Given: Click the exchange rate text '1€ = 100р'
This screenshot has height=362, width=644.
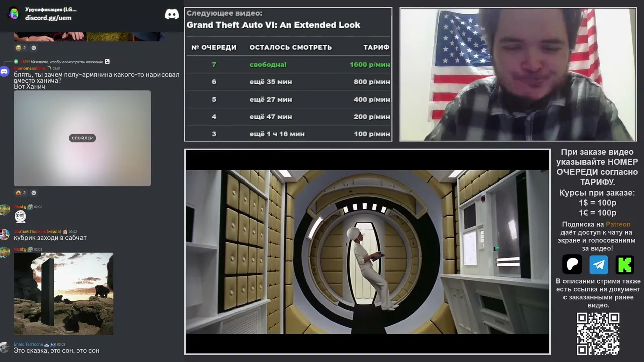Looking at the screenshot, I should coord(597,213).
